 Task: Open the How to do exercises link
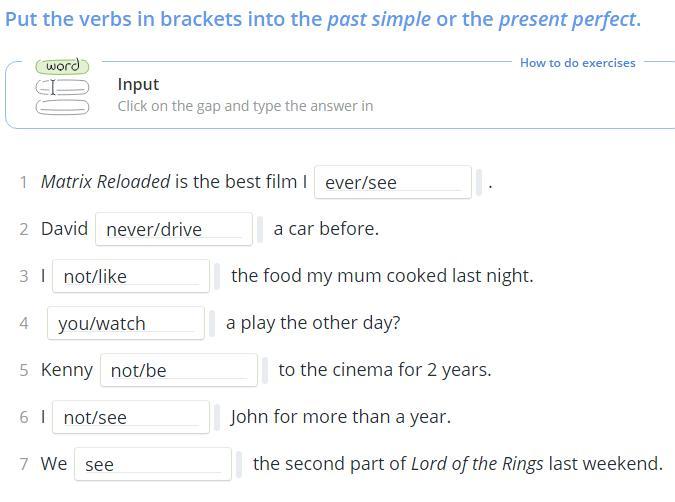[x=577, y=63]
